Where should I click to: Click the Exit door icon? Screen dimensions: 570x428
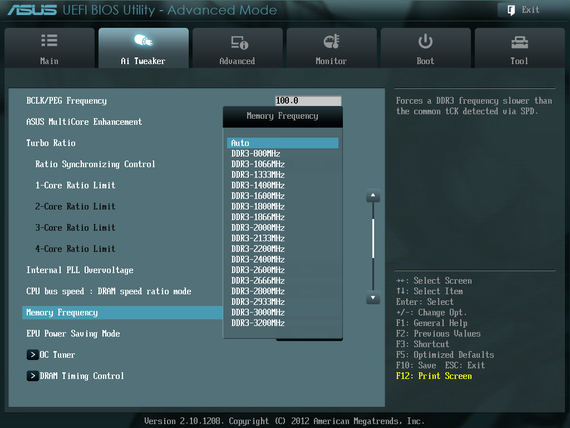[x=511, y=10]
